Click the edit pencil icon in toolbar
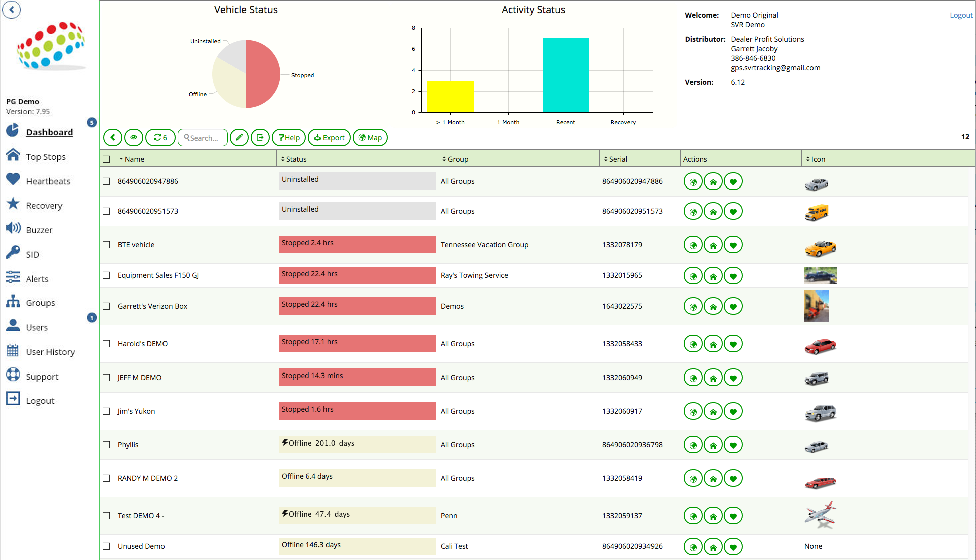This screenshot has height=560, width=976. pos(239,137)
